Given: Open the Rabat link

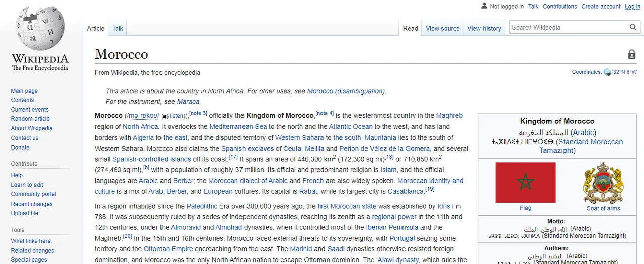Looking at the screenshot, I should pos(308,192).
